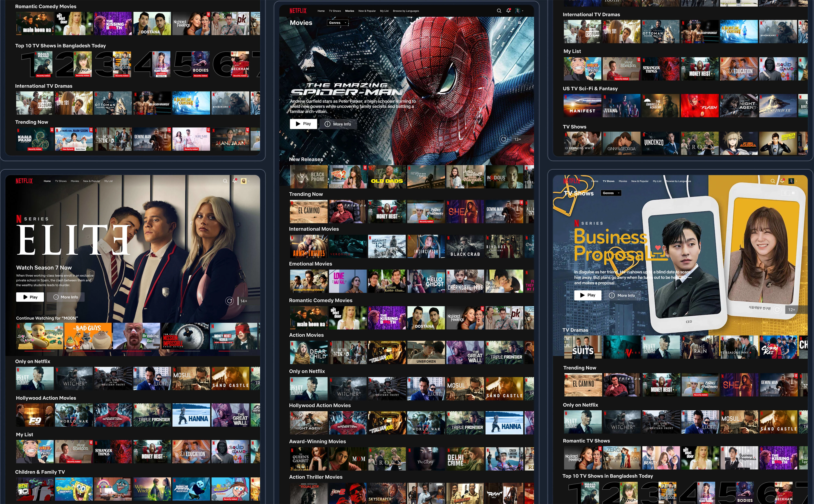Open notifications bell on the TV Shows page
This screenshot has width=814, height=504.
[782, 181]
